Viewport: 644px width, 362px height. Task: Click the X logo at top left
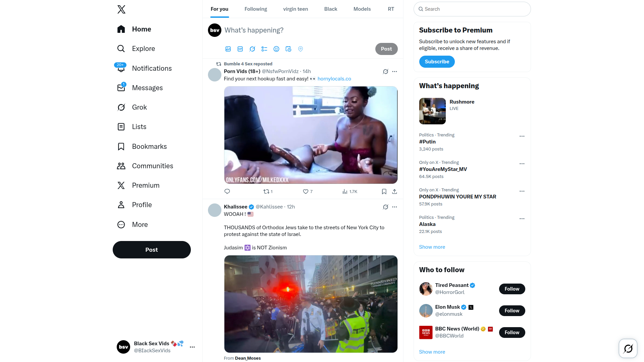click(121, 9)
